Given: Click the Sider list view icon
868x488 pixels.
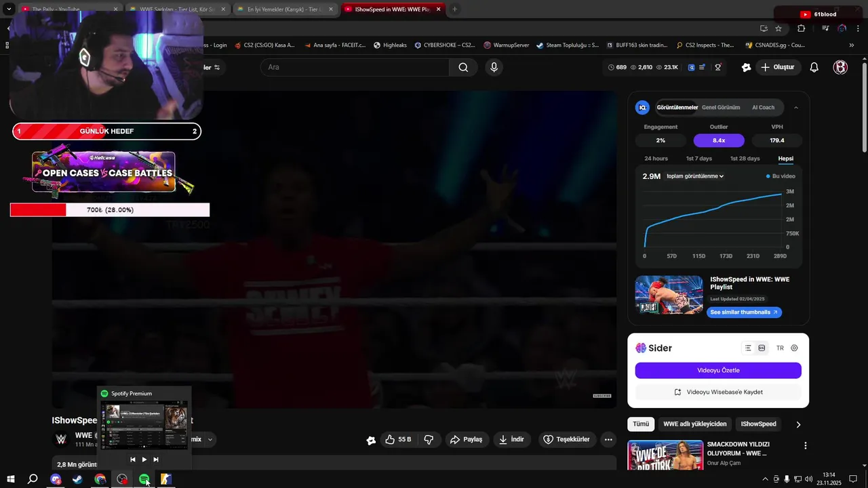Looking at the screenshot, I should tap(748, 348).
